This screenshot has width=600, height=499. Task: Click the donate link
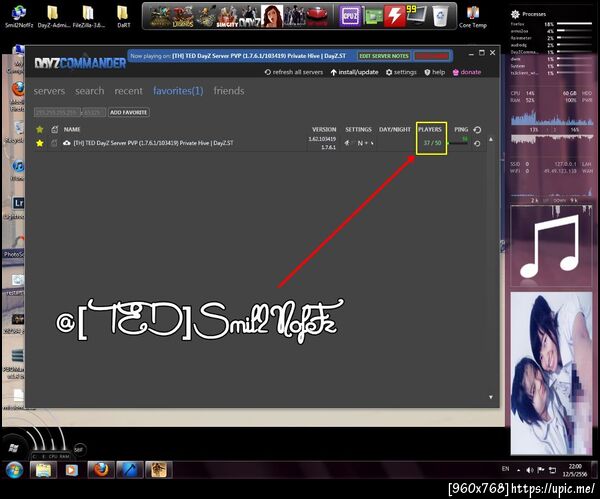pyautogui.click(x=467, y=72)
